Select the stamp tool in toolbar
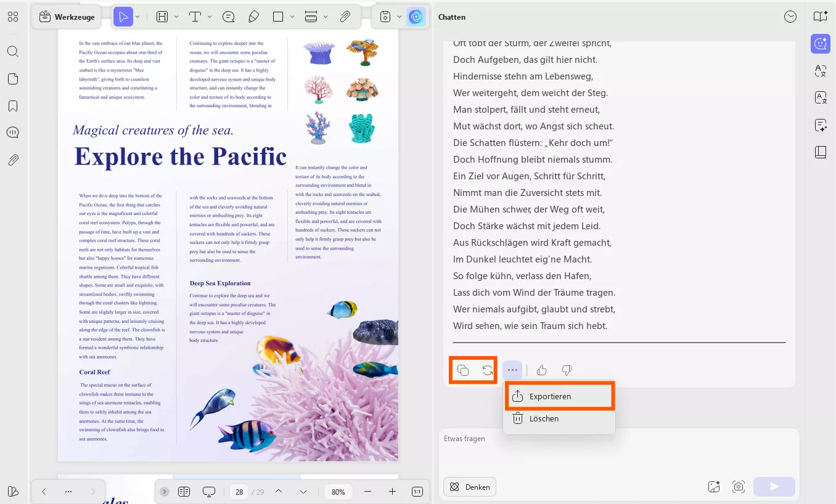The width and height of the screenshot is (836, 504). click(x=385, y=17)
